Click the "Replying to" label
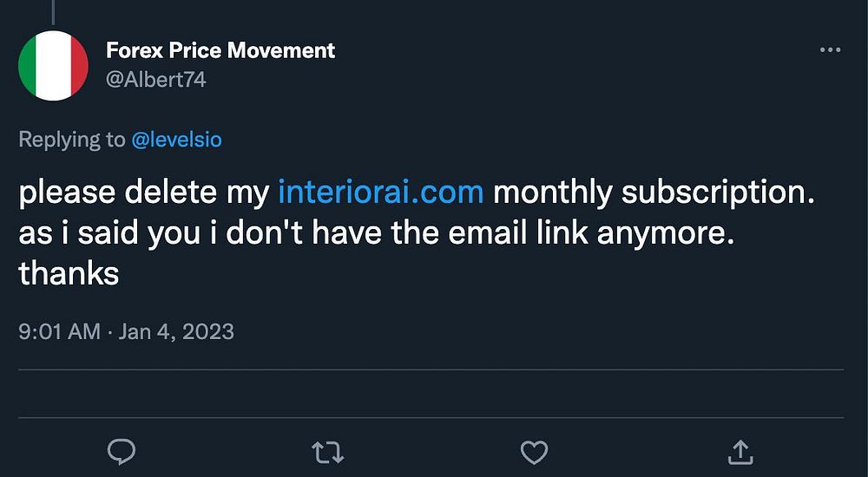This screenshot has height=477, width=868. click(x=71, y=140)
